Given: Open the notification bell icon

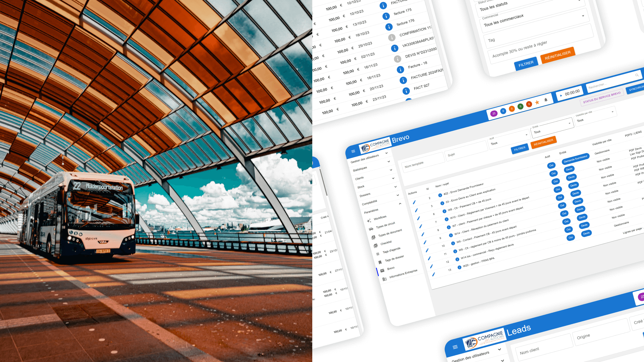Looking at the screenshot, I should click(546, 100).
